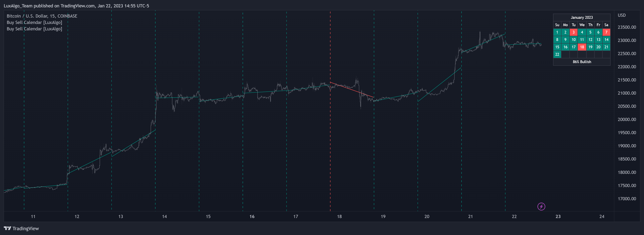Click green calendar day 12 in the calendar table

(590, 40)
